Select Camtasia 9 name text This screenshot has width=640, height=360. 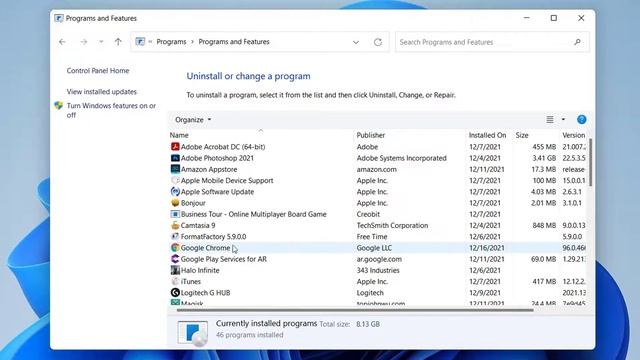[198, 225]
